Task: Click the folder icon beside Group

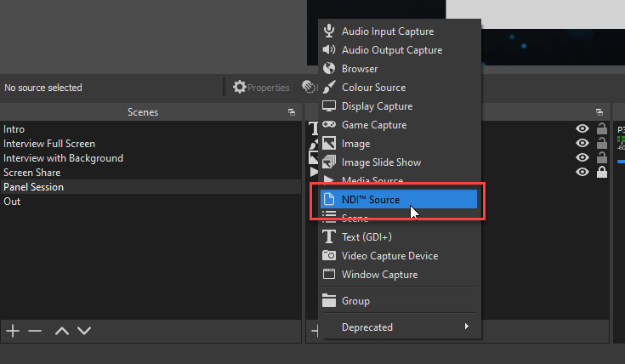Action: 329,300
